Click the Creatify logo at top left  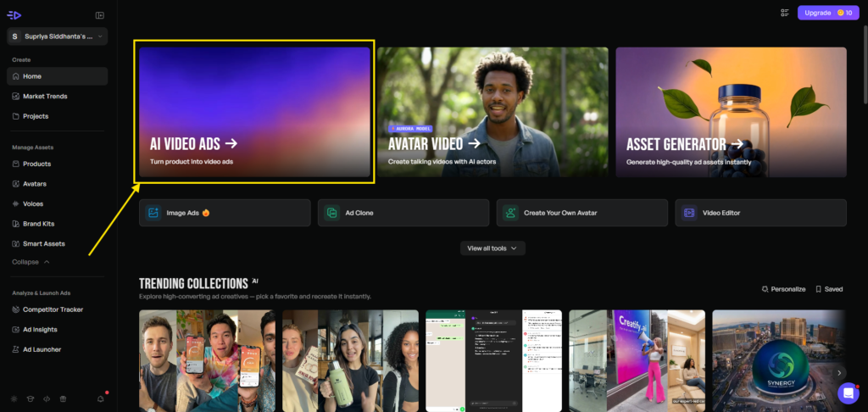(x=14, y=14)
